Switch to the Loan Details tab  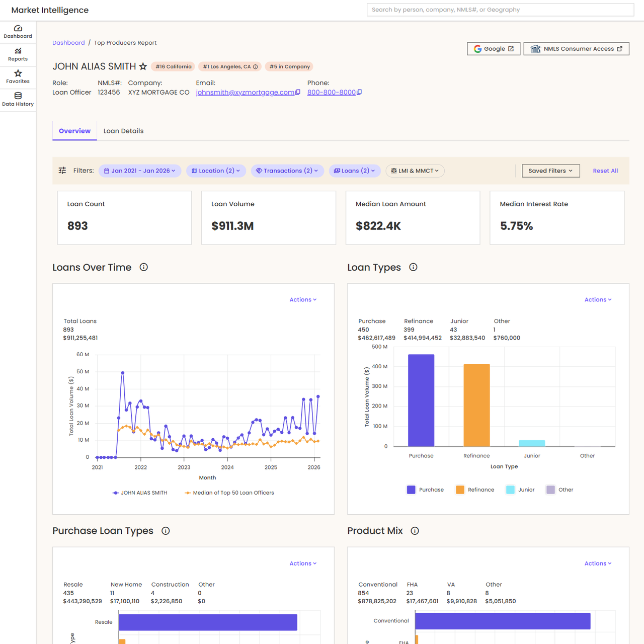click(x=123, y=131)
